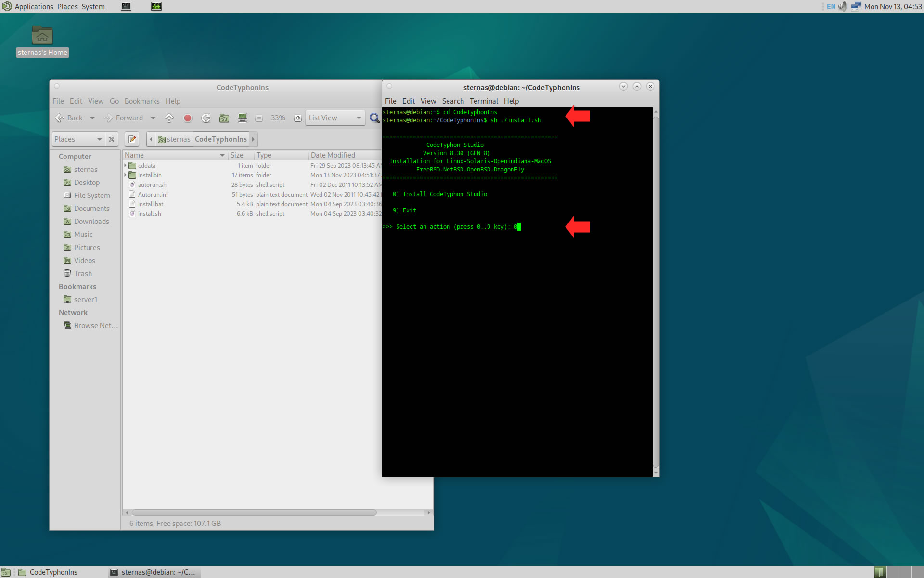
Task: Select the install.sh file
Action: pos(149,214)
